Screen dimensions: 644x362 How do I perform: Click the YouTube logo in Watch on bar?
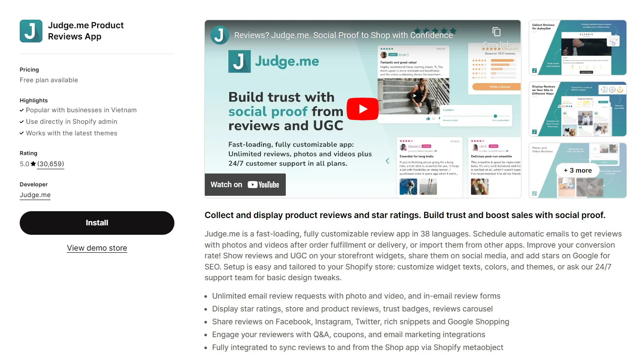tap(263, 185)
